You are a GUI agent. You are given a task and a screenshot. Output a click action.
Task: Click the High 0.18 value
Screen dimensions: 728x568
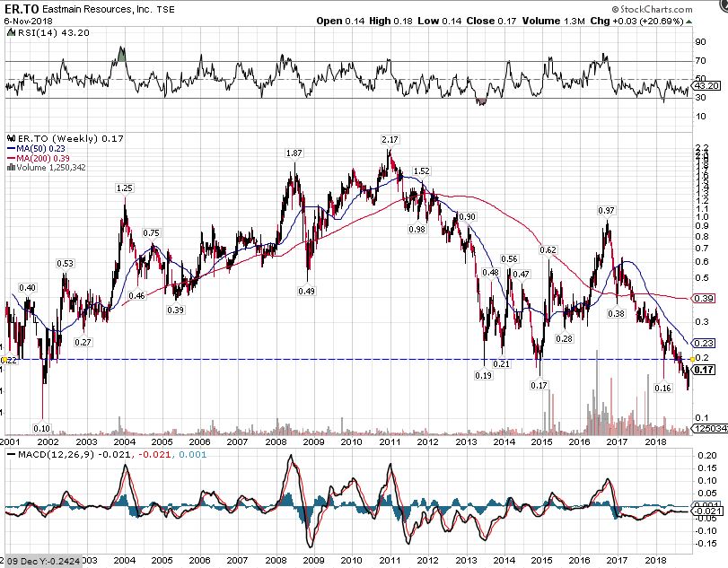[x=390, y=21]
